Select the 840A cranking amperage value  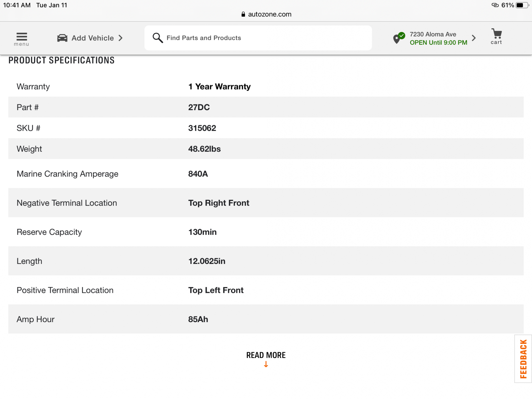[198, 174]
